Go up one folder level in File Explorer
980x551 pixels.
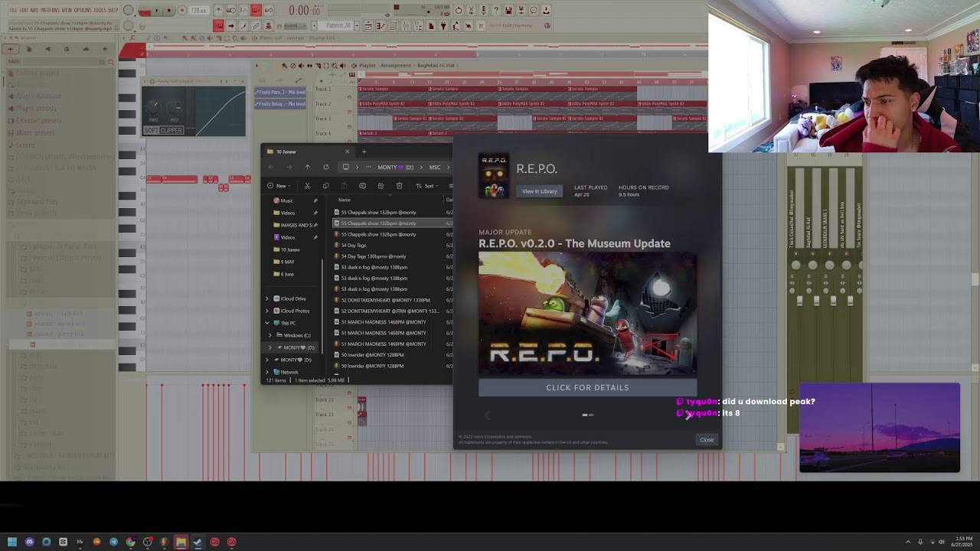[307, 167]
